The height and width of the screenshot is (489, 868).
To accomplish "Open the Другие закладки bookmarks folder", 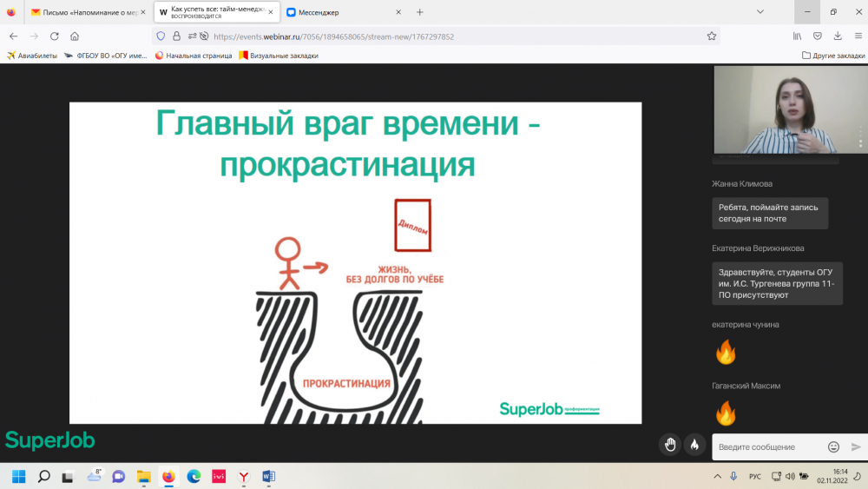I will click(x=831, y=56).
